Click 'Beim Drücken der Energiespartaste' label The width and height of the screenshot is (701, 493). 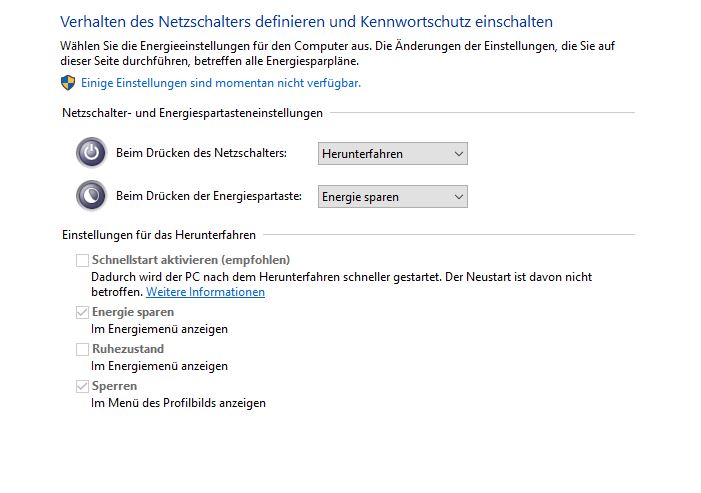point(209,196)
